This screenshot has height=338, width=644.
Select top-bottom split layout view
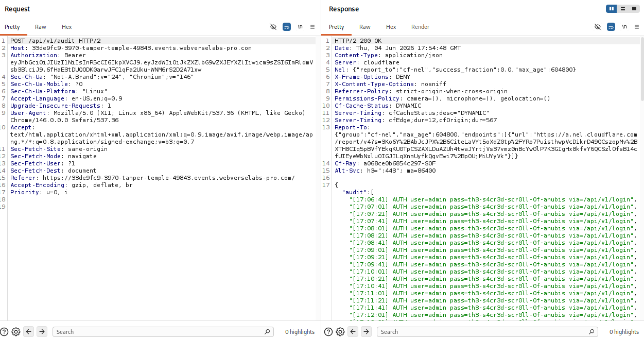[x=623, y=9]
